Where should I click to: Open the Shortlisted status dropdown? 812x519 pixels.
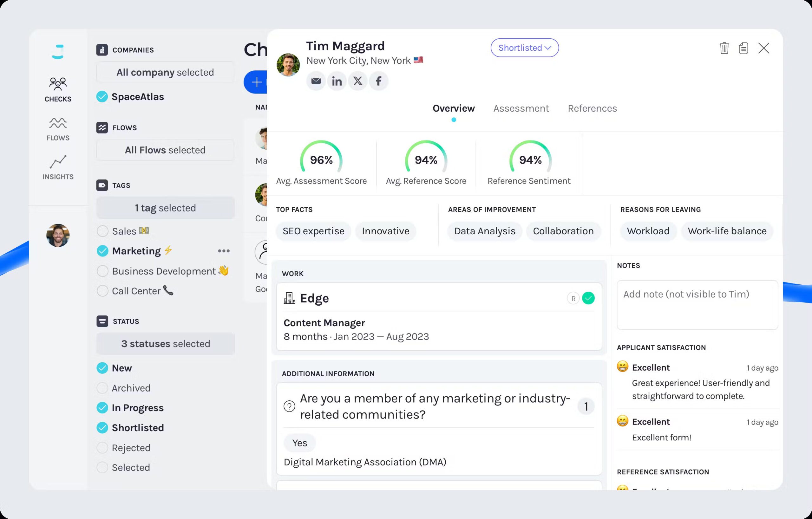pyautogui.click(x=524, y=48)
